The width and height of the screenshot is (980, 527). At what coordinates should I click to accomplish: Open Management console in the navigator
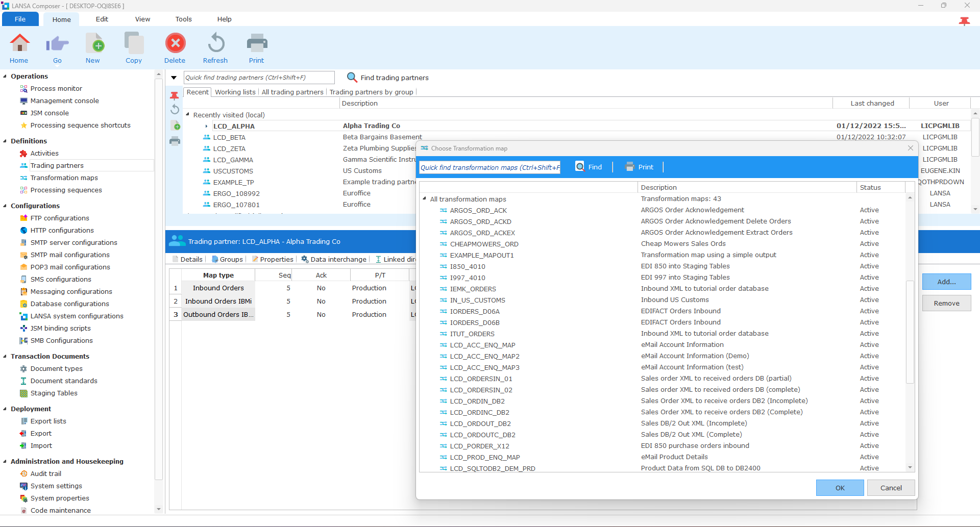tap(65, 101)
